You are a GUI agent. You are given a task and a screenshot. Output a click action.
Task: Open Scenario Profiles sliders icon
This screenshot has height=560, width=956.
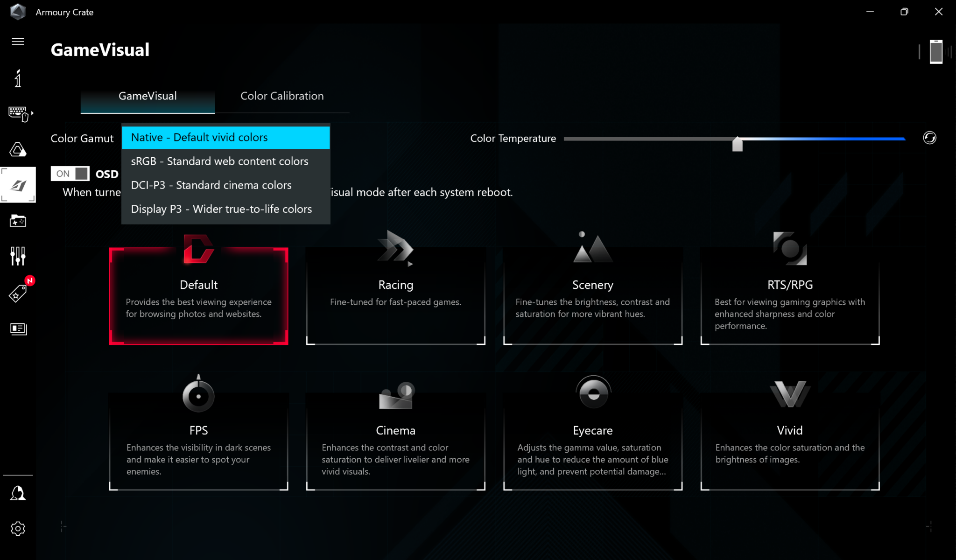(18, 256)
